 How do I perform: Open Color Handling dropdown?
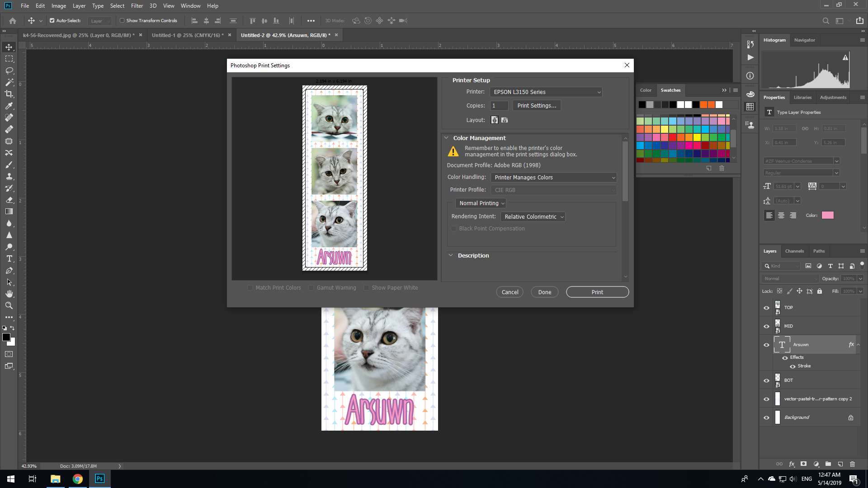coord(554,178)
